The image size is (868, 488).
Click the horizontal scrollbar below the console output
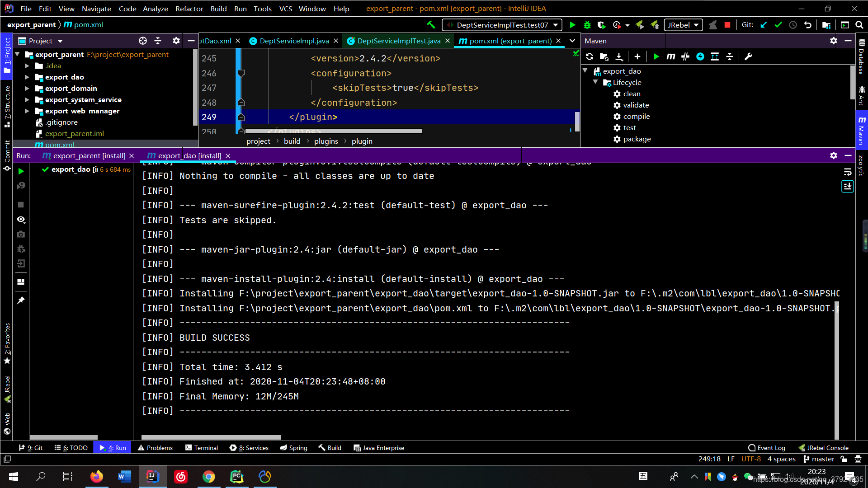pos(211,437)
